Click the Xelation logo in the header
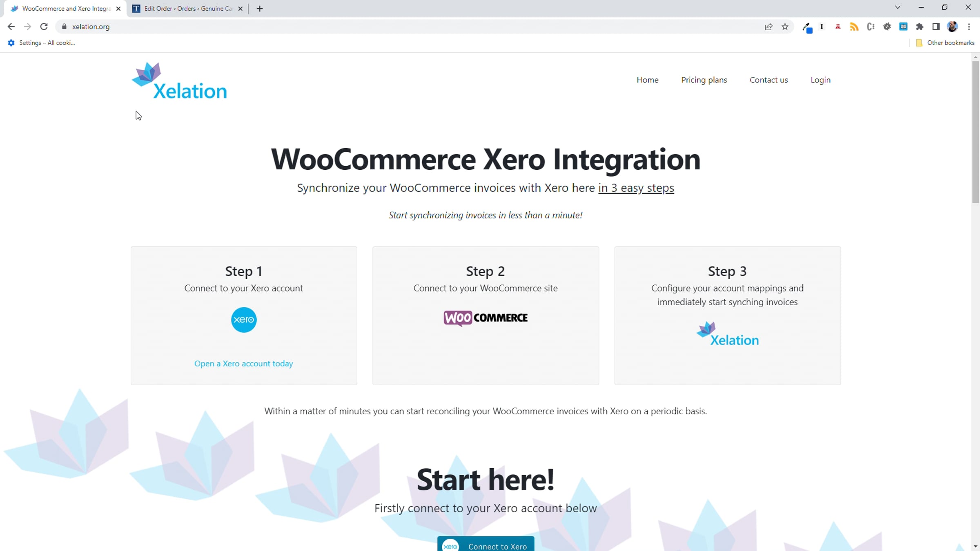 [x=179, y=81]
